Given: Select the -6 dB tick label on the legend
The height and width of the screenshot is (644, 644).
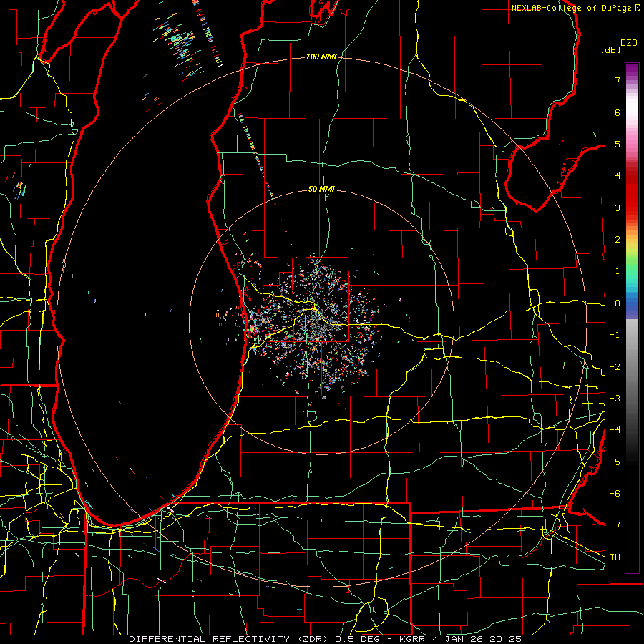Looking at the screenshot, I should [615, 494].
